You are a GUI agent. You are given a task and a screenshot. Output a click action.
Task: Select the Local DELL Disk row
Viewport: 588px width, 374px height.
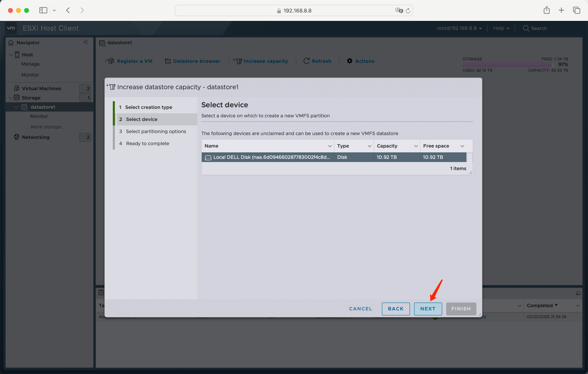[x=334, y=157]
